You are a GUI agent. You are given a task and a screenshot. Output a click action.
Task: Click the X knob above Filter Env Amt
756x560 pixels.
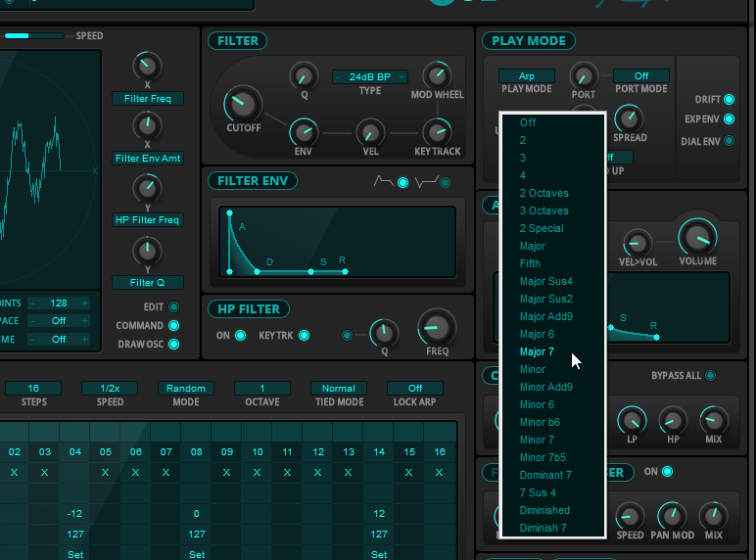coord(147,125)
